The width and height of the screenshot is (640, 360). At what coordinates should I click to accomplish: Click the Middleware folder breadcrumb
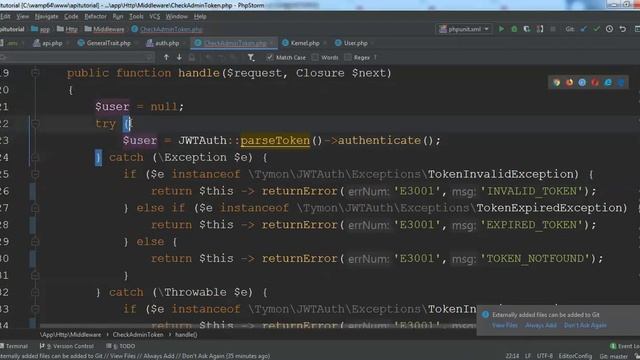click(104, 29)
